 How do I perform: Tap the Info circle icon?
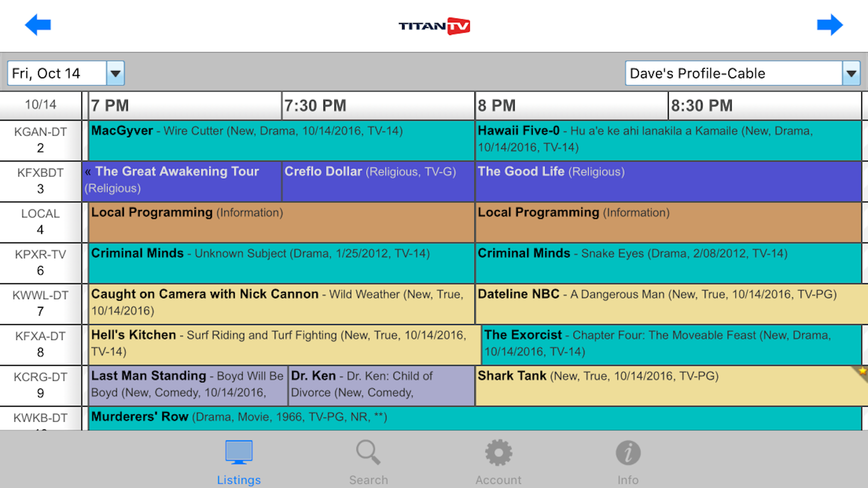[x=628, y=453]
